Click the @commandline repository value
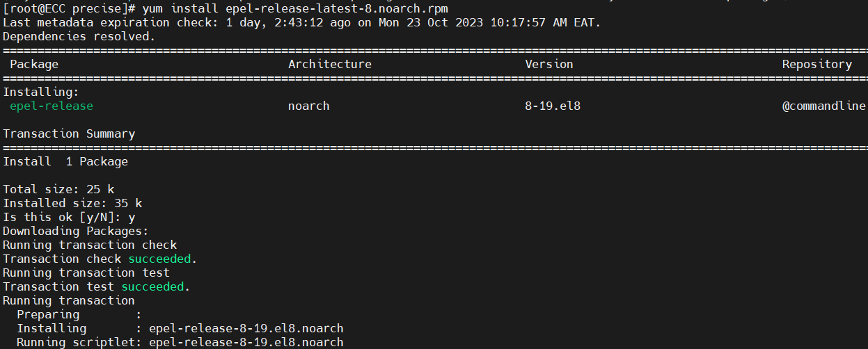Screen dimensions: 868x349 824,106
